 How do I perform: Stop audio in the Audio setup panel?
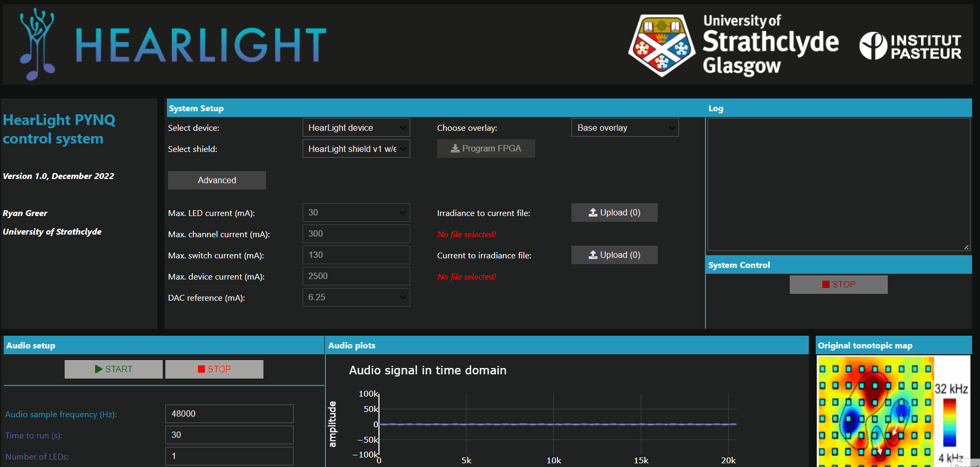tap(214, 369)
